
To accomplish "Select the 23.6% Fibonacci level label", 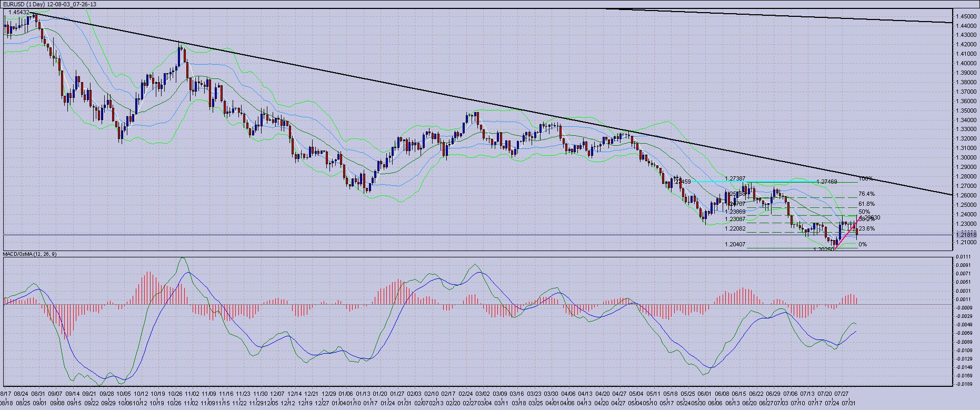I will (x=866, y=229).
